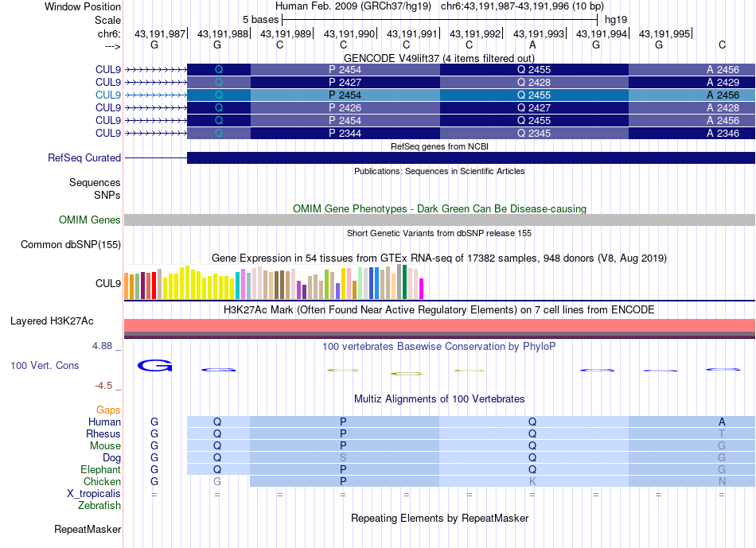Click codon Q 2345 in GENCODE track
The width and height of the screenshot is (756, 548).
point(534,134)
